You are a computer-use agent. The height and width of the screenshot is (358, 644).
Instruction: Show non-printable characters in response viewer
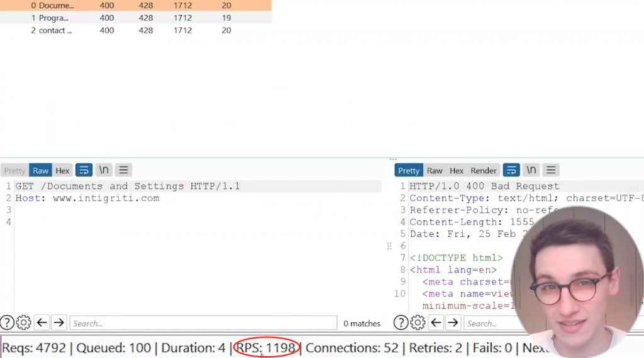(531, 170)
